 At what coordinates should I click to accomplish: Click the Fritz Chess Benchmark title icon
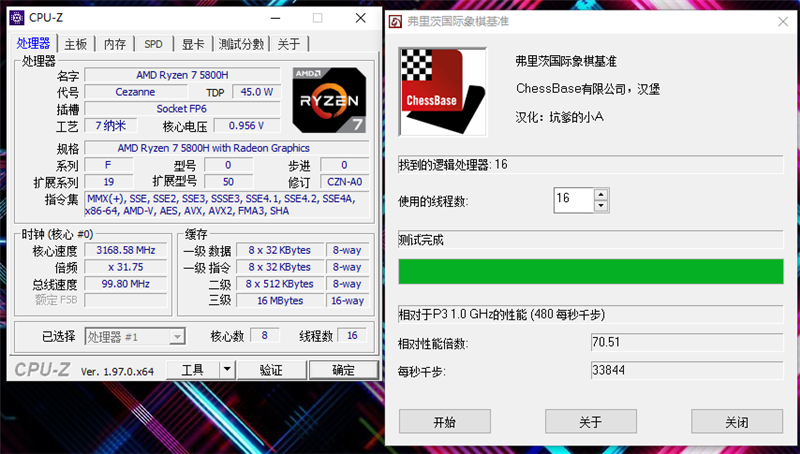pyautogui.click(x=395, y=21)
